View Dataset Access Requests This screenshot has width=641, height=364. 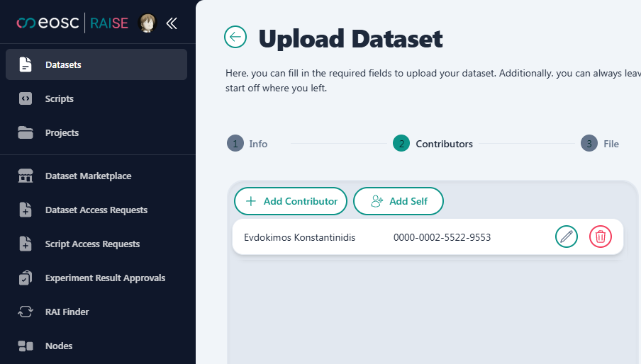[x=96, y=210]
